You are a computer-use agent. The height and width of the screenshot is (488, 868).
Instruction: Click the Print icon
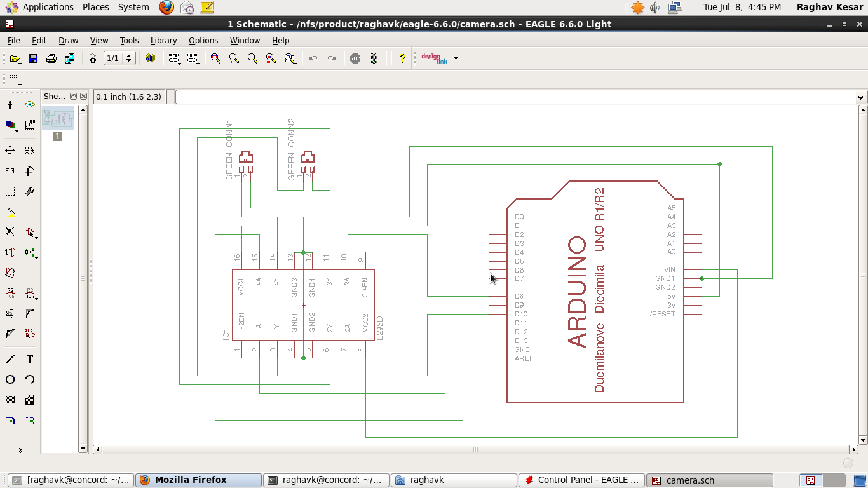coord(51,58)
